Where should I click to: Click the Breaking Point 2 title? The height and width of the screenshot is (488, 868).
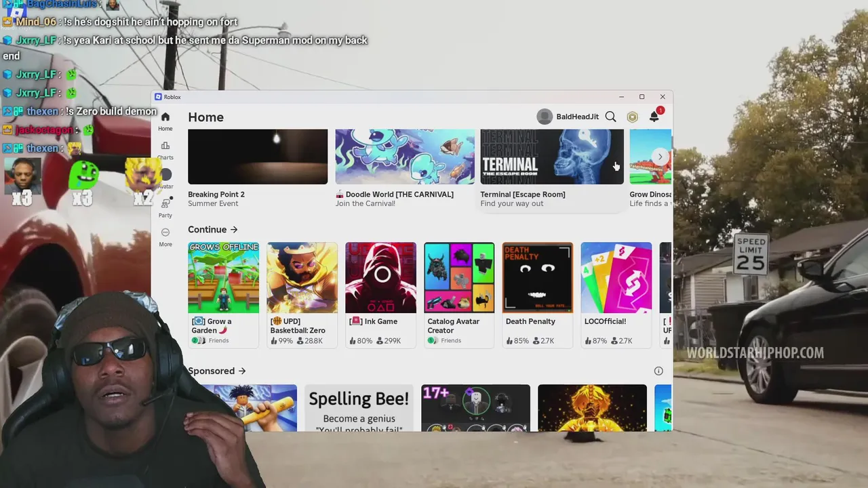(216, 195)
